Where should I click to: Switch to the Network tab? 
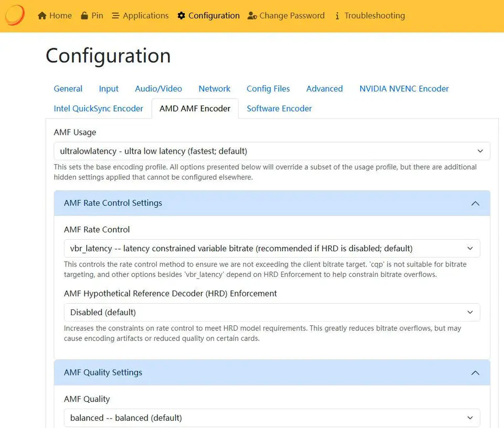[214, 89]
